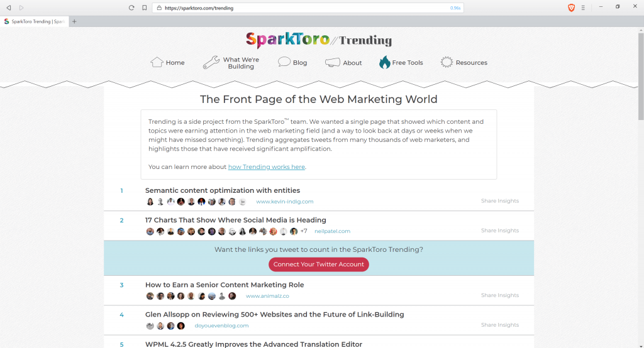644x348 pixels.
Task: Click the rank number 1
Action: click(121, 190)
